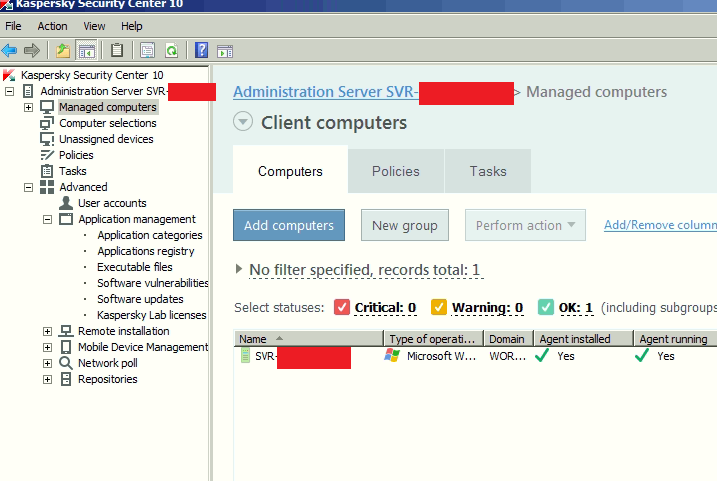Click the Up one level folder icon
This screenshot has height=481, width=717.
click(x=63, y=50)
